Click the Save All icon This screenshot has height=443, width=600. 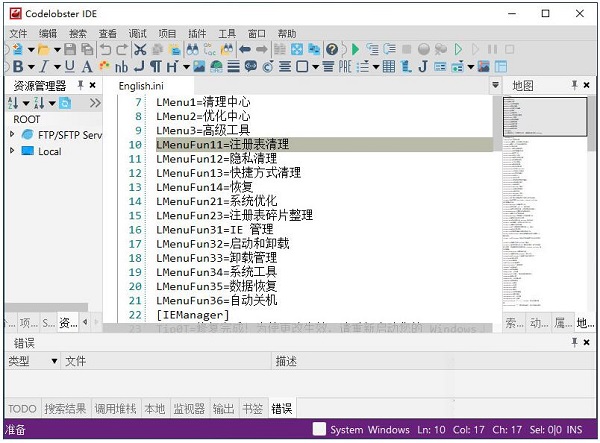pyautogui.click(x=87, y=49)
